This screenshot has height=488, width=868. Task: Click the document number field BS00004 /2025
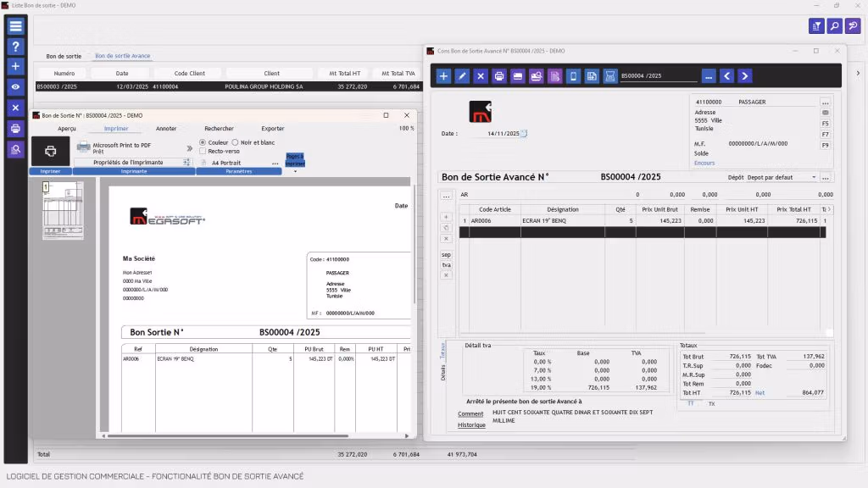click(x=659, y=75)
